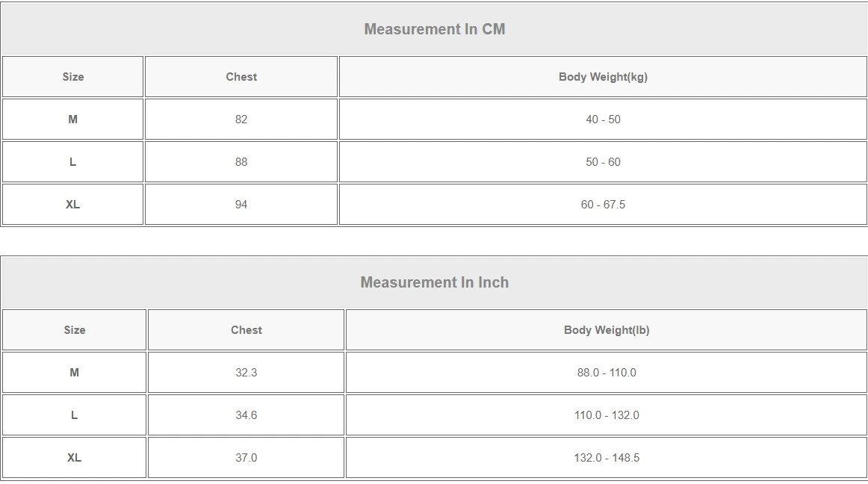Select the Size column header in CM table
This screenshot has height=484, width=868.
[x=73, y=77]
